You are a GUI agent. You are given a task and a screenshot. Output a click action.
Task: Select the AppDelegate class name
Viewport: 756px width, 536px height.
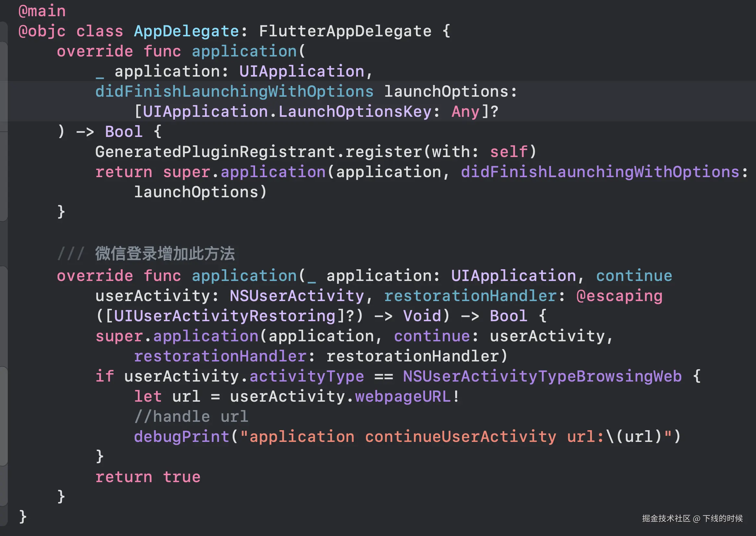tap(186, 31)
